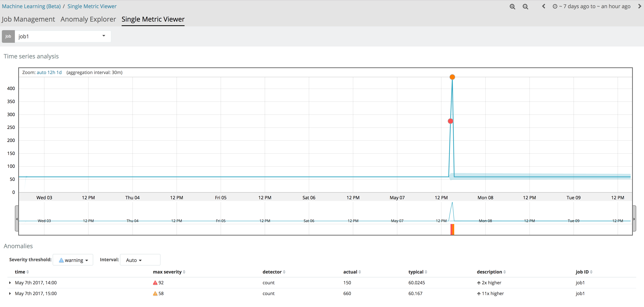Sort by description column icon
Screen dimensions: 644x307
[504, 272]
